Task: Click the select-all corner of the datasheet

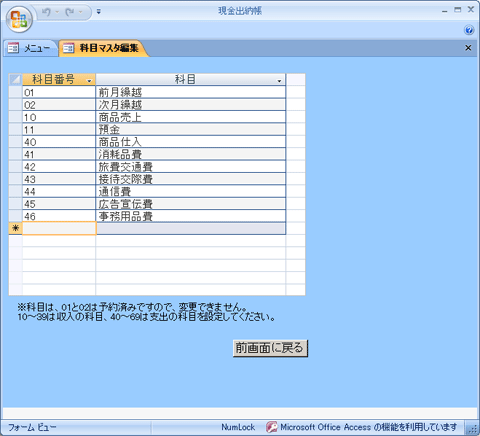Action: (15, 79)
